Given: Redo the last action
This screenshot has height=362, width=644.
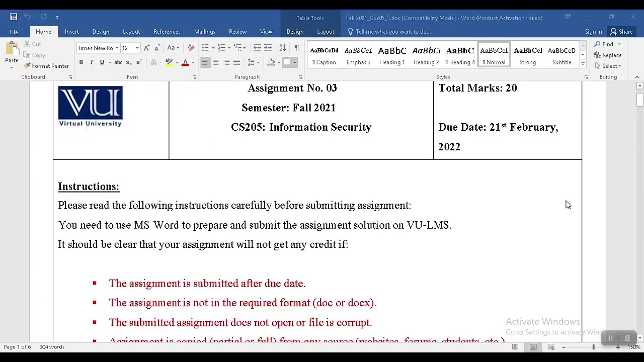Looking at the screenshot, I should pos(43,17).
